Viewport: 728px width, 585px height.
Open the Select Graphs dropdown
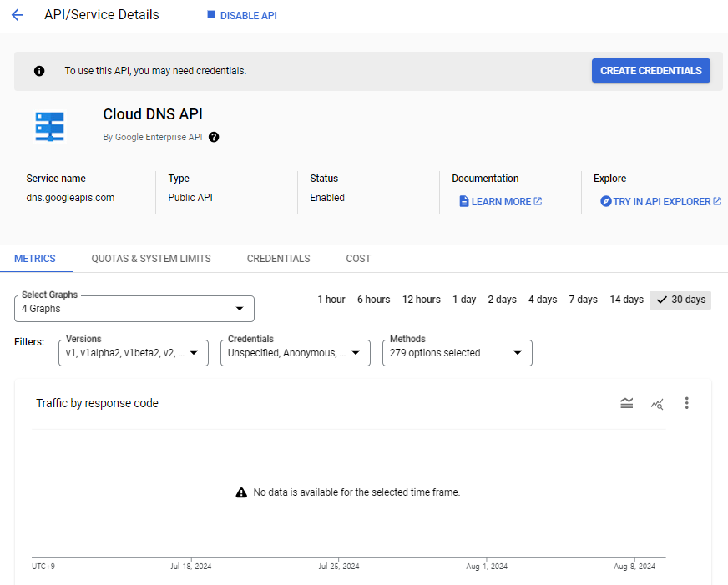[134, 309]
